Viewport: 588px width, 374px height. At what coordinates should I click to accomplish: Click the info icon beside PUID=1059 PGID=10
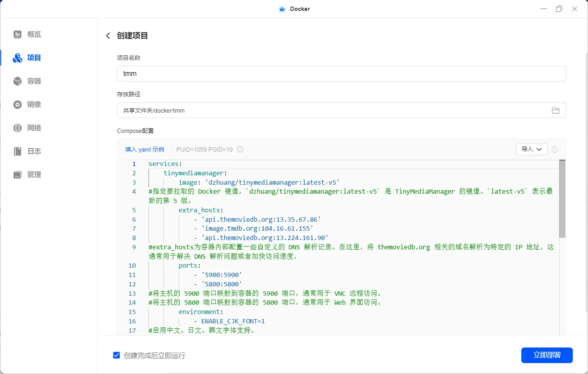pyautogui.click(x=240, y=149)
